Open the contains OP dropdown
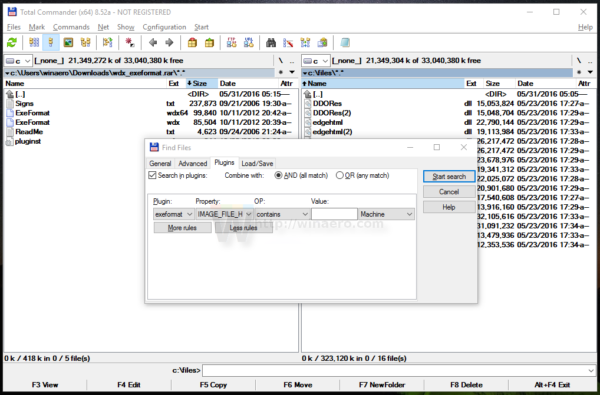 305,214
